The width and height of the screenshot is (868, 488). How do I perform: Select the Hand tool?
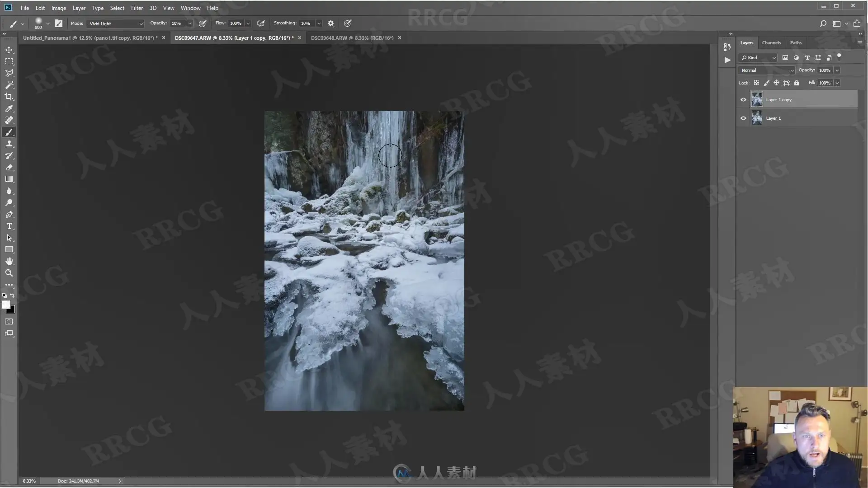[x=9, y=261]
